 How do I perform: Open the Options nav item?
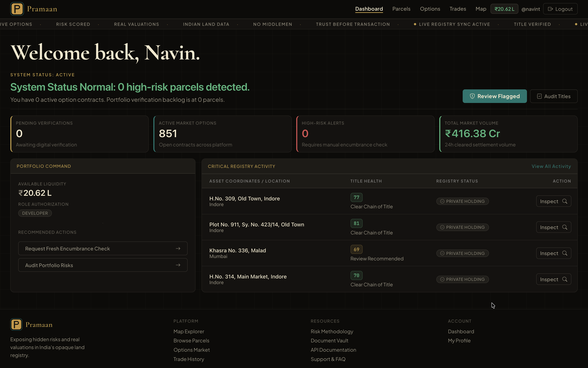[430, 9]
